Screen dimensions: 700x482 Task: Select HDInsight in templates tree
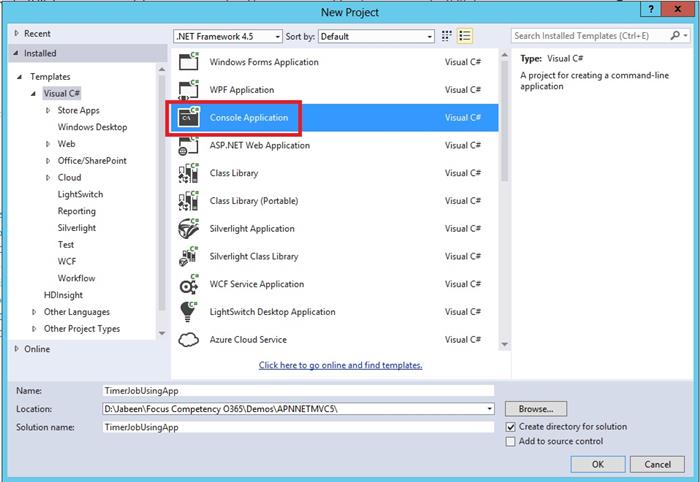pyautogui.click(x=63, y=295)
